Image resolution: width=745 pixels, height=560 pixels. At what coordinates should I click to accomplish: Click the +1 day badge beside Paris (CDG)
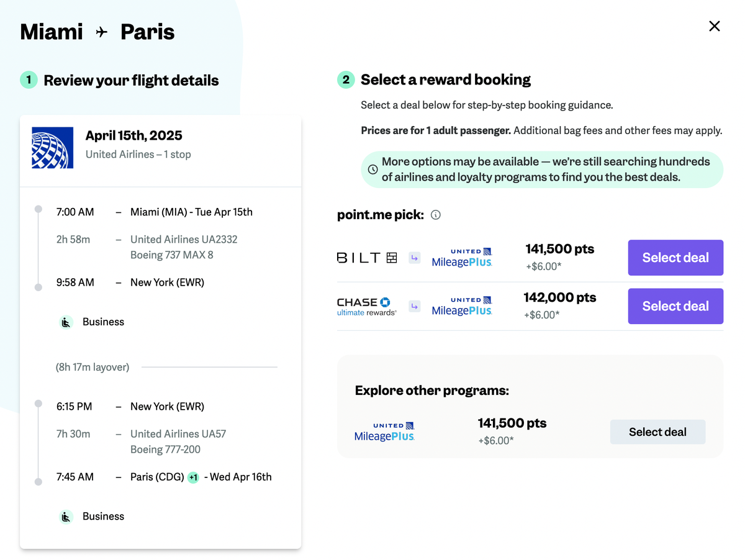194,477
